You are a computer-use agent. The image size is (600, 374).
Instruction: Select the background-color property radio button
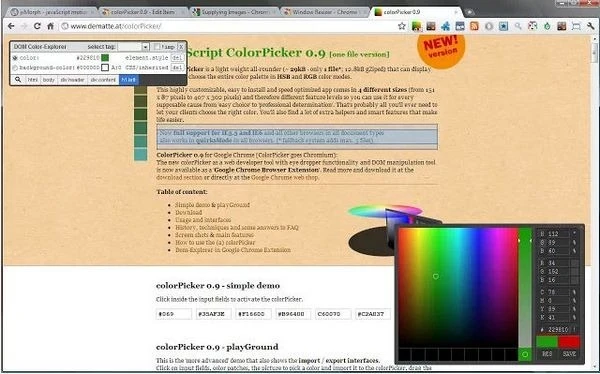point(15,68)
